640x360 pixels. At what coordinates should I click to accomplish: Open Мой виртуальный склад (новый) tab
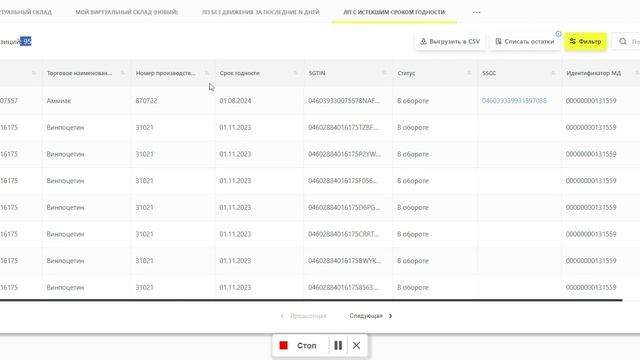point(127,12)
